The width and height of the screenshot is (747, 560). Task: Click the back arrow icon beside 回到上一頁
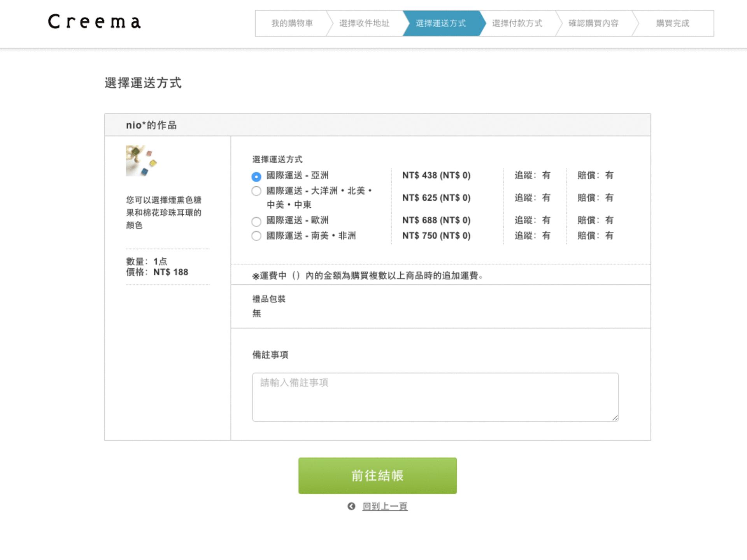(351, 506)
